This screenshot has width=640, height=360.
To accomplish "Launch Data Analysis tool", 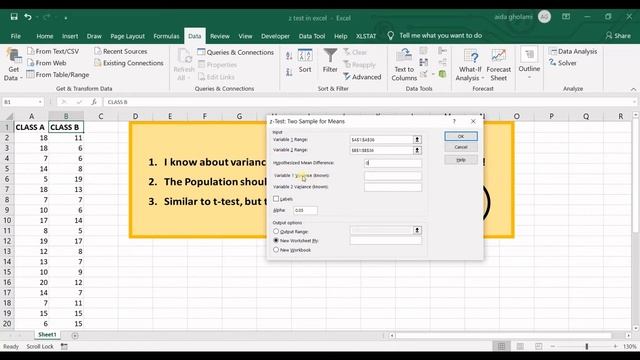I will click(x=573, y=51).
